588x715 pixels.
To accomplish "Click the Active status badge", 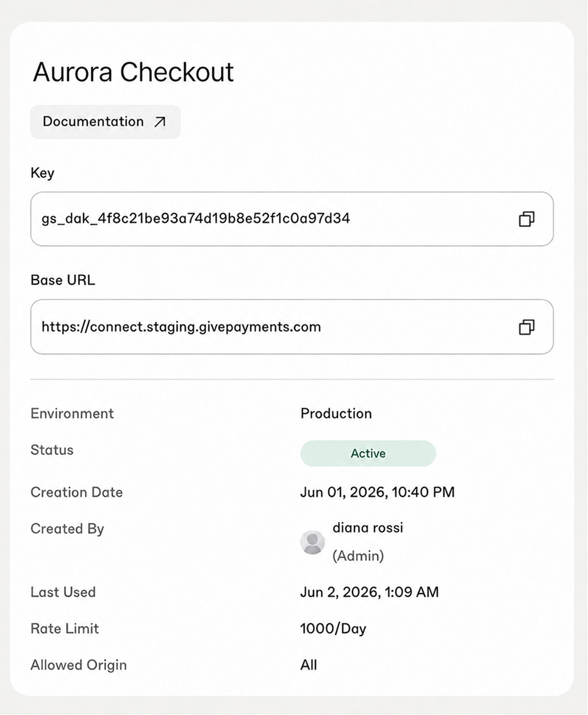I will 368,453.
